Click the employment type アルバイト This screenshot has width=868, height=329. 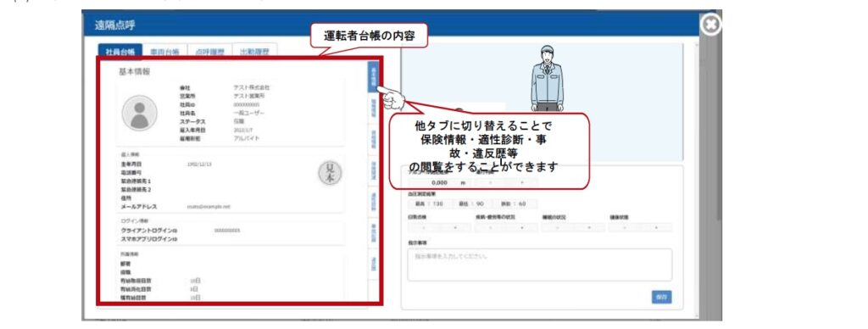pyautogui.click(x=247, y=138)
